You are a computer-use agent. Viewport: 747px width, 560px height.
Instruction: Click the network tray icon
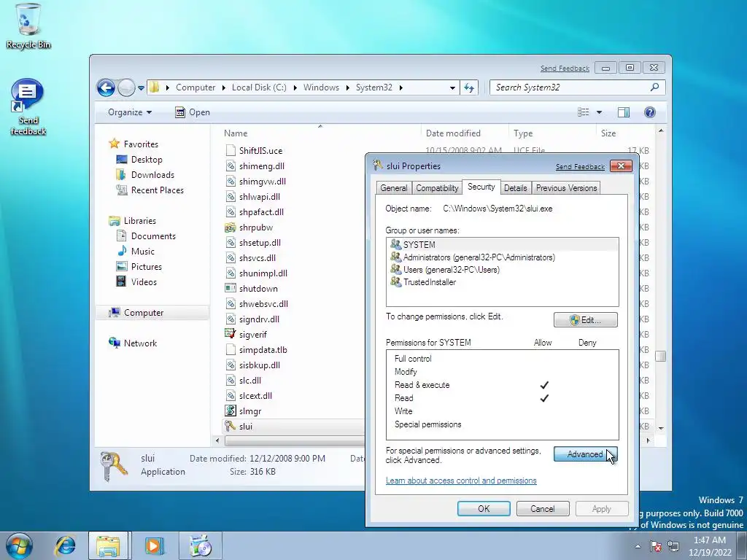pyautogui.click(x=673, y=546)
